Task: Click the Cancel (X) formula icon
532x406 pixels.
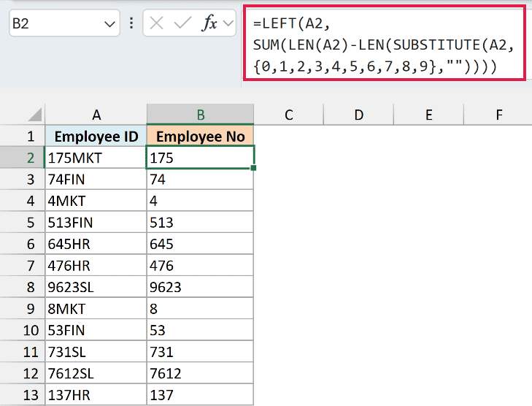Action: (156, 23)
